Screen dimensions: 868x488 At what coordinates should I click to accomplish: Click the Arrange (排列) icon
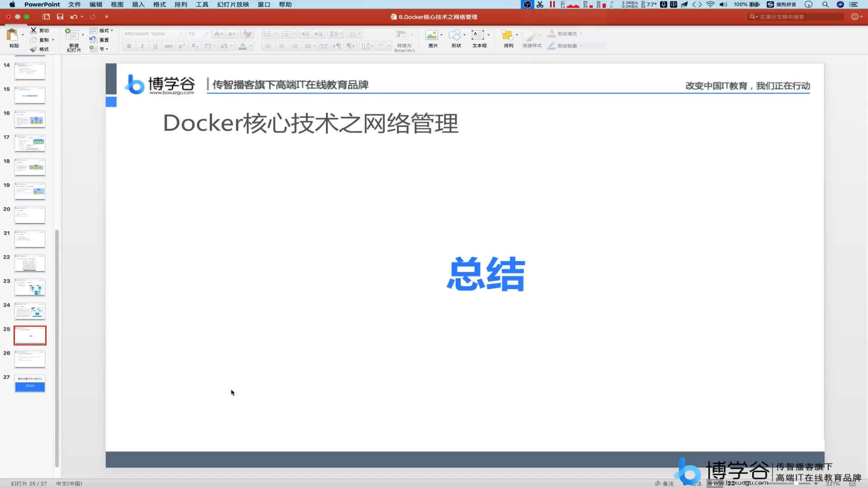tap(507, 35)
